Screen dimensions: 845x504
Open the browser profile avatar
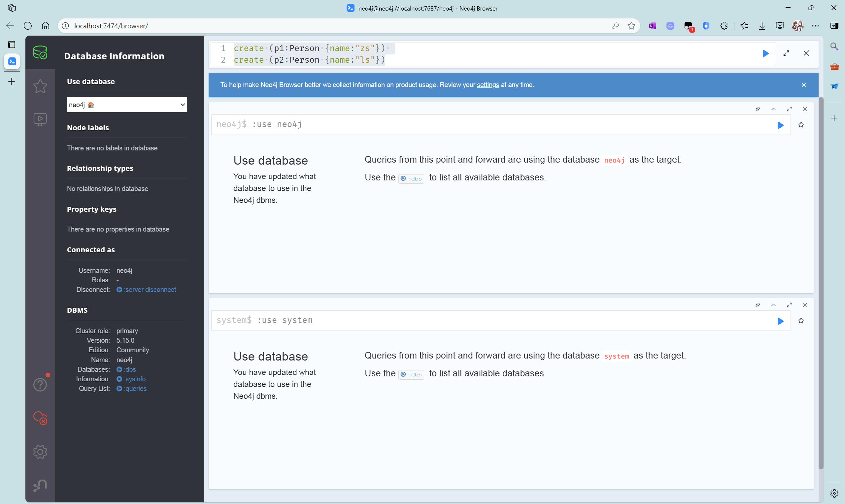[x=797, y=26]
